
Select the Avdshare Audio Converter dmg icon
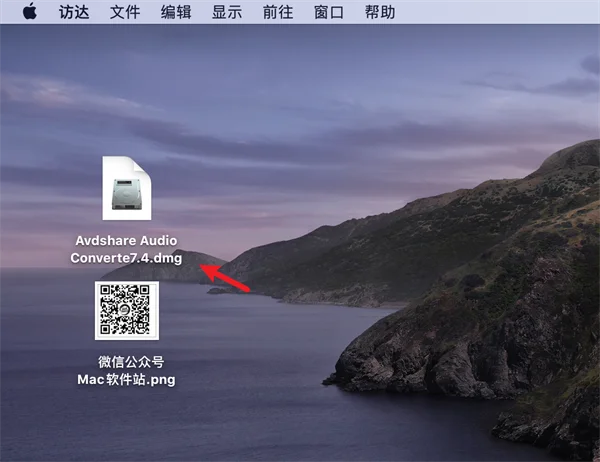click(x=127, y=188)
